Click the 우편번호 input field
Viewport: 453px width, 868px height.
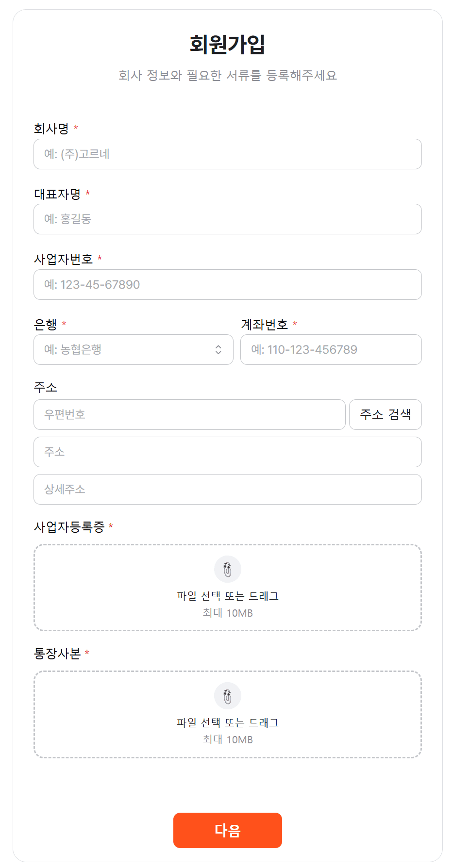[x=189, y=414]
